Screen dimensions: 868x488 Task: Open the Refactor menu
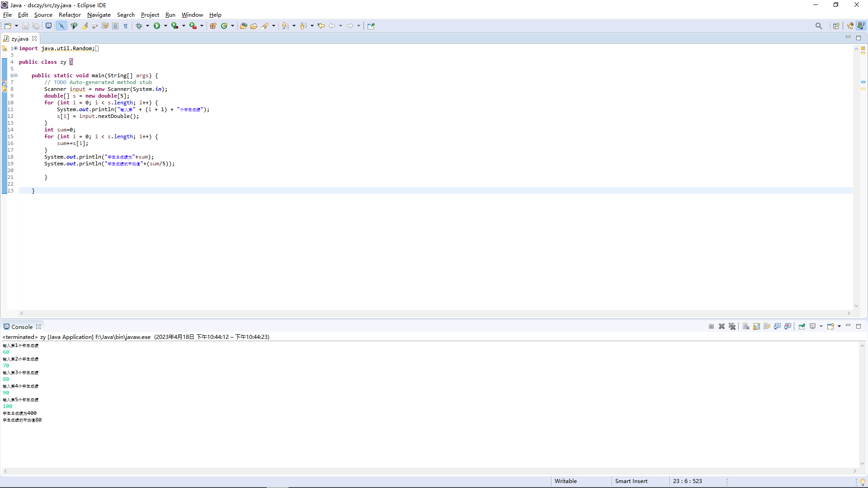pyautogui.click(x=70, y=15)
